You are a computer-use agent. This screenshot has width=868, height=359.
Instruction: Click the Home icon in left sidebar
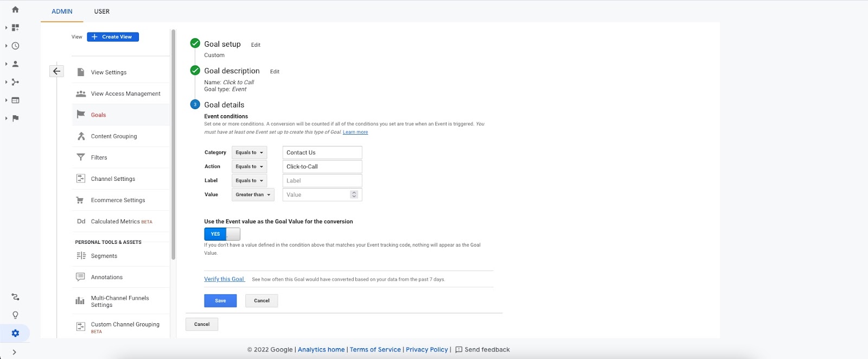(x=15, y=10)
